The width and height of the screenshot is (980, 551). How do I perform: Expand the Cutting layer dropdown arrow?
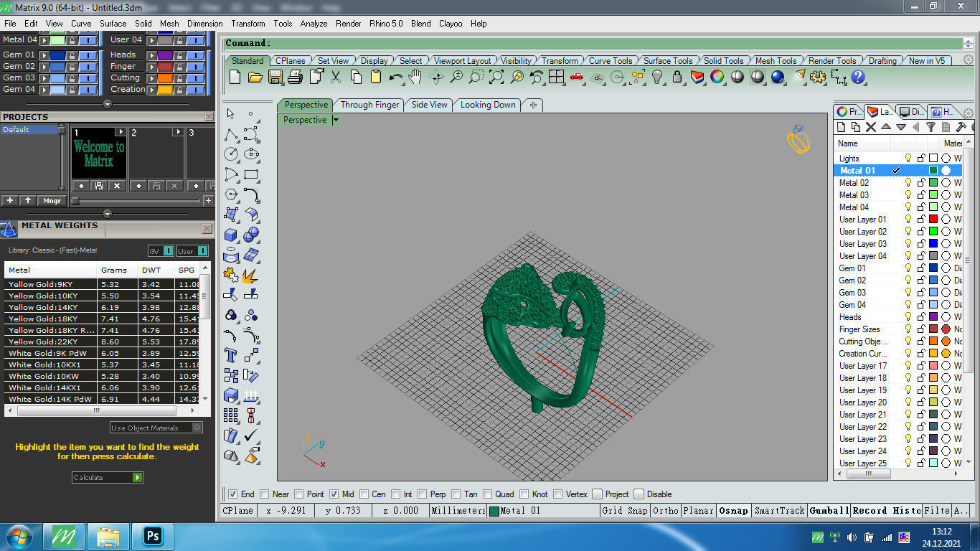coord(152,78)
